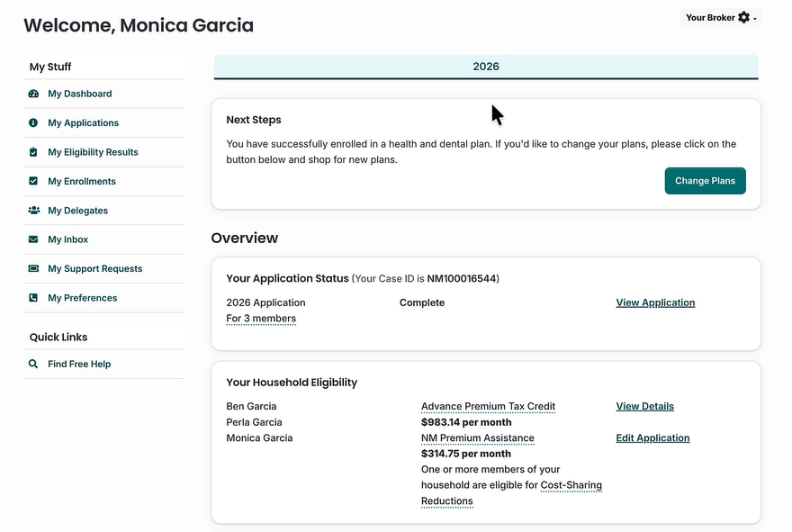Open the Cost-Sharing Reductions term link
792x532 pixels.
(571, 486)
